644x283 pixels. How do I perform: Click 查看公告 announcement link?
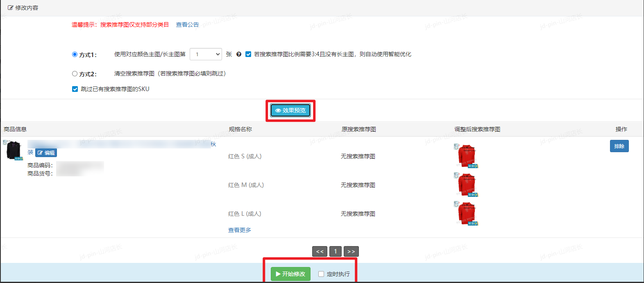tap(187, 25)
